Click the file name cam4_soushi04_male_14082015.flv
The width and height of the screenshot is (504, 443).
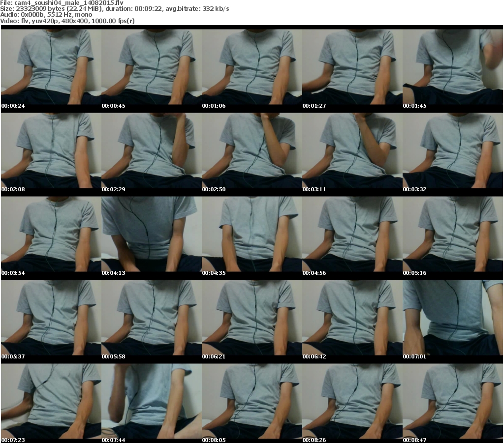69,3
